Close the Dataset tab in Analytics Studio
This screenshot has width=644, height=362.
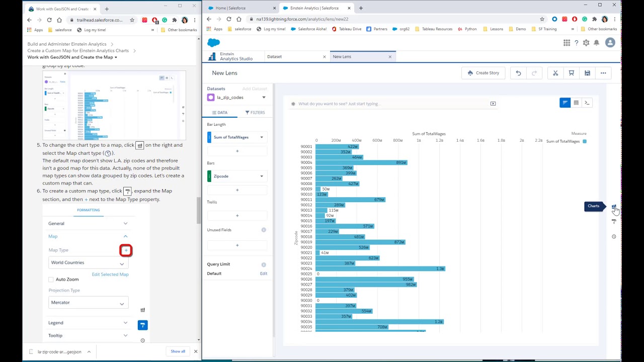point(324,57)
